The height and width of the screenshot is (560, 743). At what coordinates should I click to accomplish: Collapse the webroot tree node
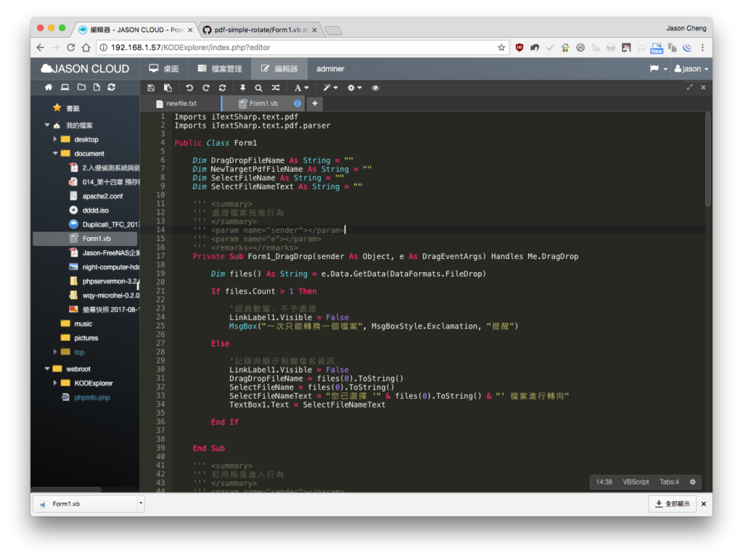[47, 368]
